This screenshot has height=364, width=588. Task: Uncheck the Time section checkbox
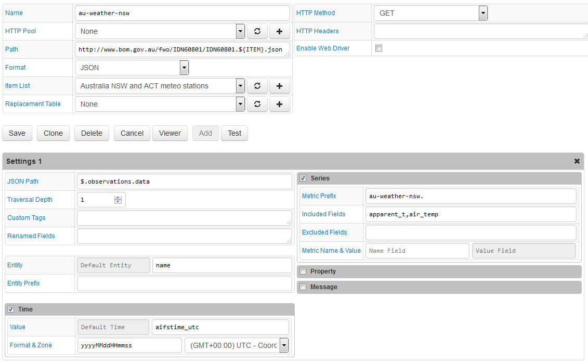(11, 309)
